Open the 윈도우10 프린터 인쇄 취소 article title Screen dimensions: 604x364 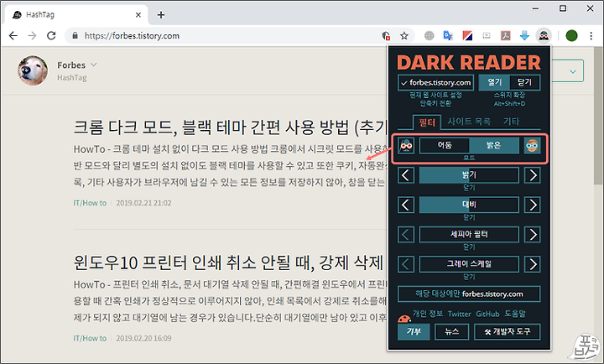pos(228,263)
